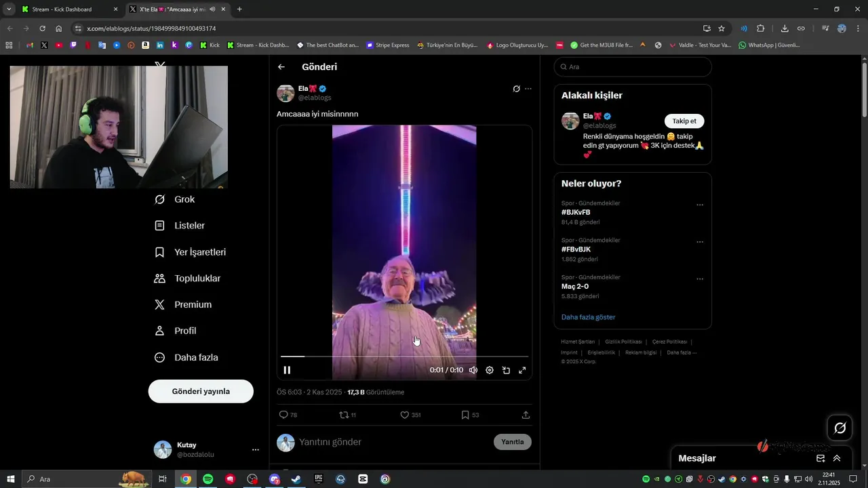Screen dimensions: 868x488
Task: Open the Grok icon on Ela's post
Action: pyautogui.click(x=516, y=89)
